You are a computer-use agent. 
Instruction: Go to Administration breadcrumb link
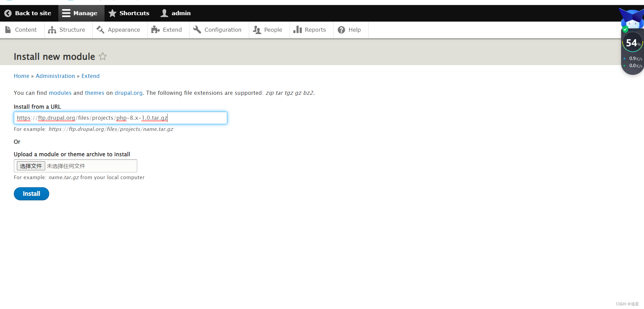click(x=55, y=76)
